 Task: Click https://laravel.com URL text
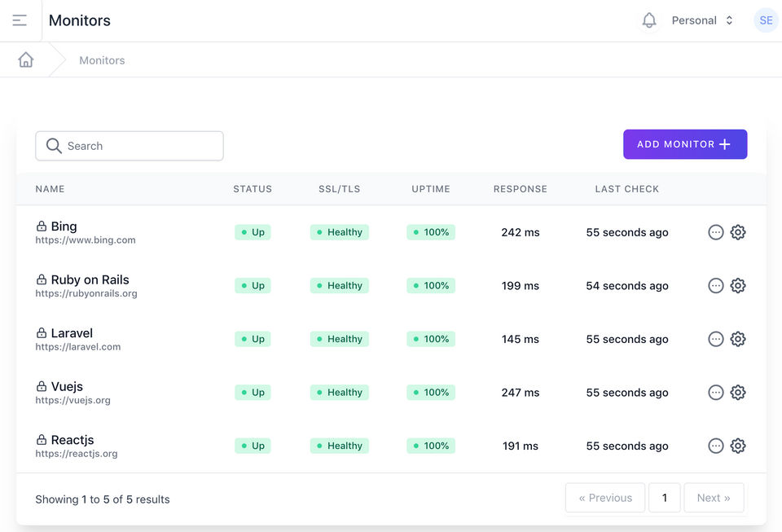pyautogui.click(x=78, y=346)
